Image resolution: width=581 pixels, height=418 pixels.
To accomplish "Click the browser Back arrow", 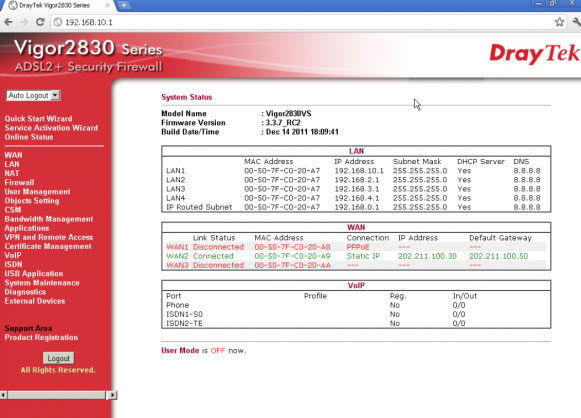I will click(x=8, y=22).
